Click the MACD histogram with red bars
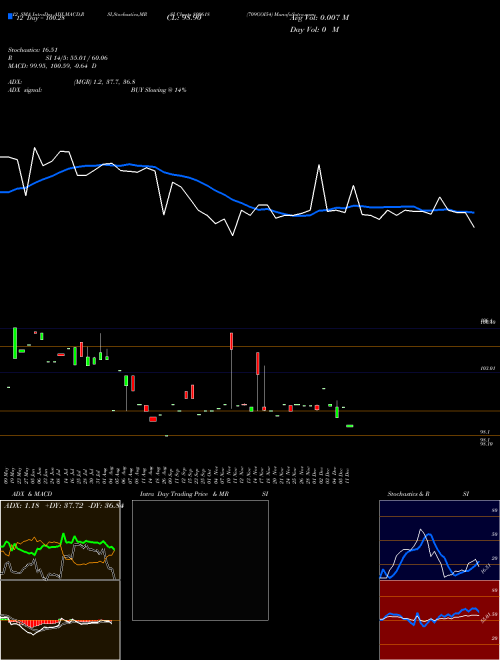Viewport: 500px width, 660px height. 60,620
